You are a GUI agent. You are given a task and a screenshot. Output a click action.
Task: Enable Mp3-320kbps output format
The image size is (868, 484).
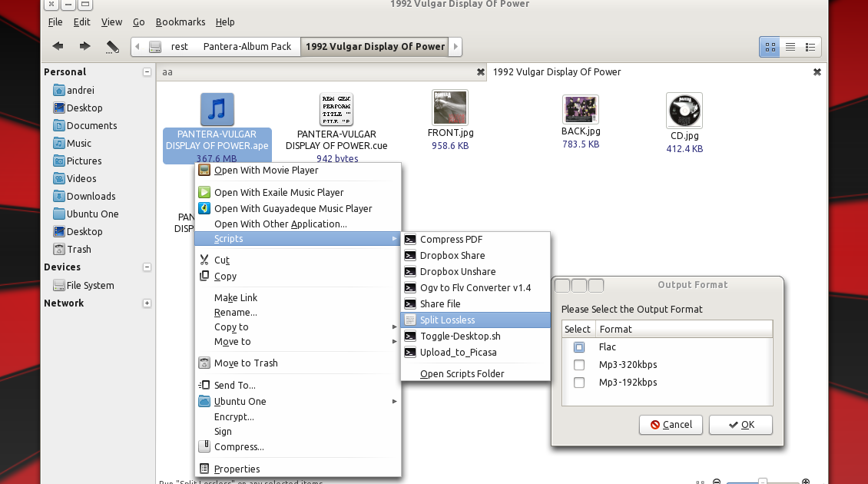(578, 364)
